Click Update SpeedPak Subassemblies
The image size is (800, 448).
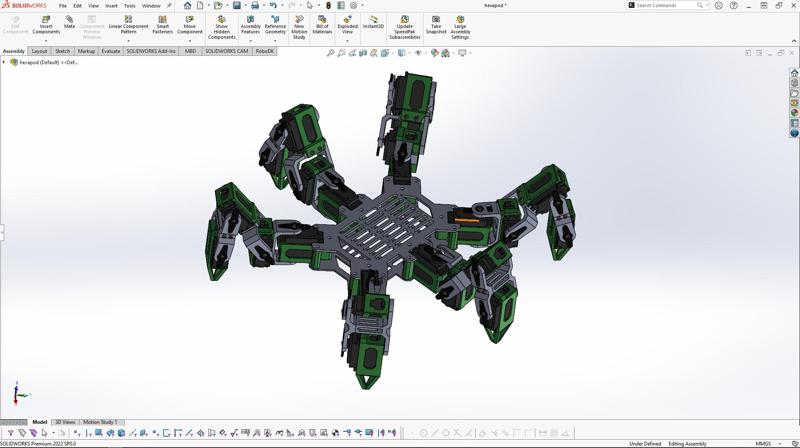pos(405,28)
